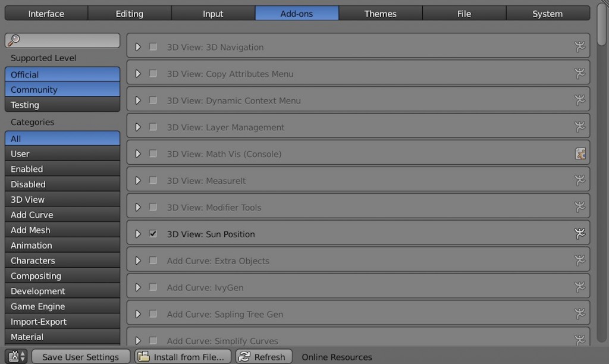
Task: Open the System preferences tab
Action: pos(548,14)
